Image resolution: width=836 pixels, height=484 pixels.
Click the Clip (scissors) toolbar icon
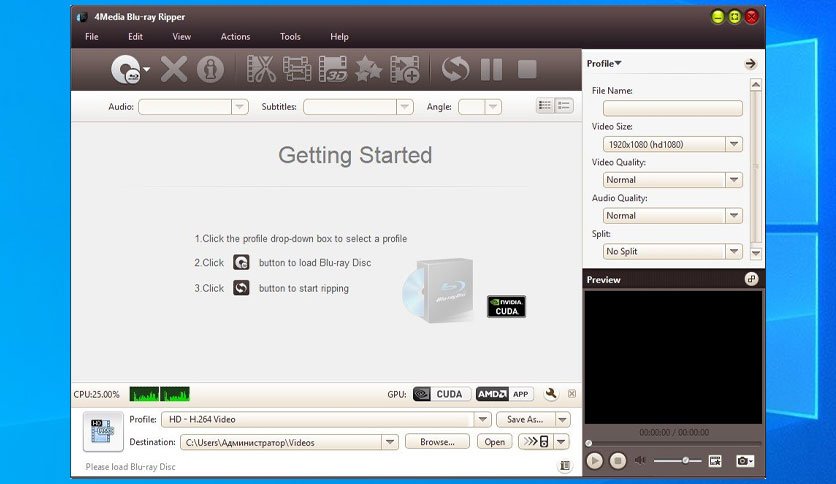click(261, 69)
